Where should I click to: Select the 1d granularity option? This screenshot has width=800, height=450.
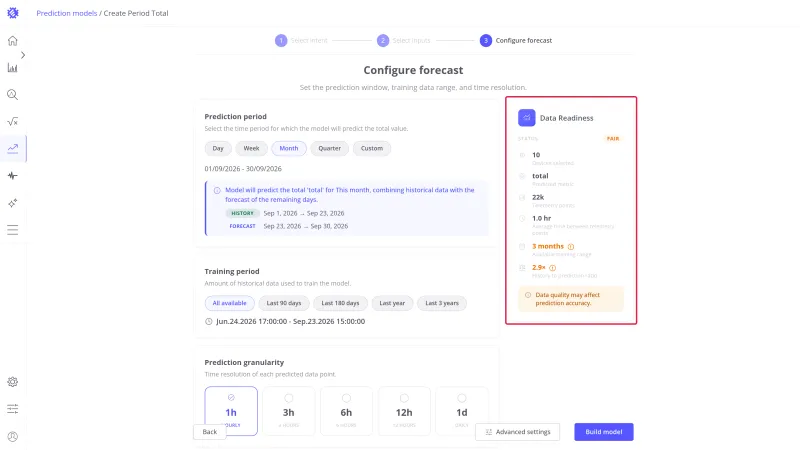462,411
